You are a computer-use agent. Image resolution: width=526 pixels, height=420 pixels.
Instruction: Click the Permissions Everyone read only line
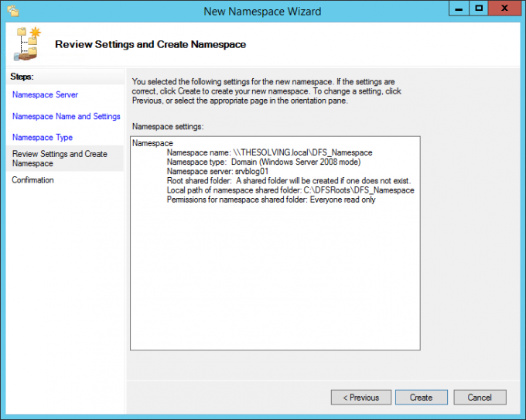[x=271, y=200]
